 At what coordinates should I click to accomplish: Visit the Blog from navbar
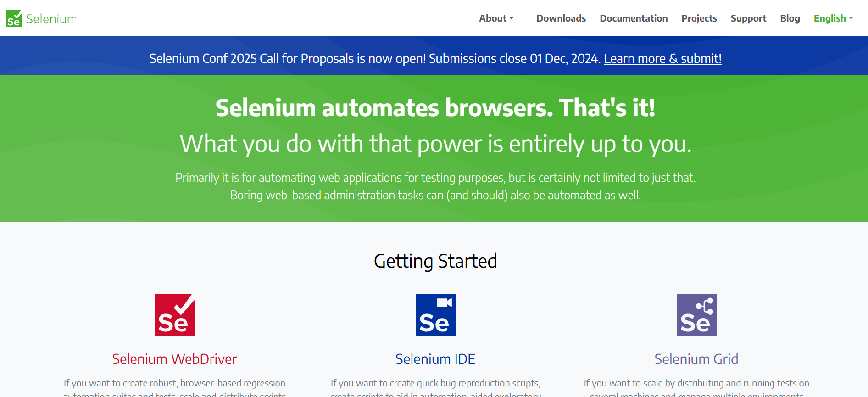click(x=790, y=18)
